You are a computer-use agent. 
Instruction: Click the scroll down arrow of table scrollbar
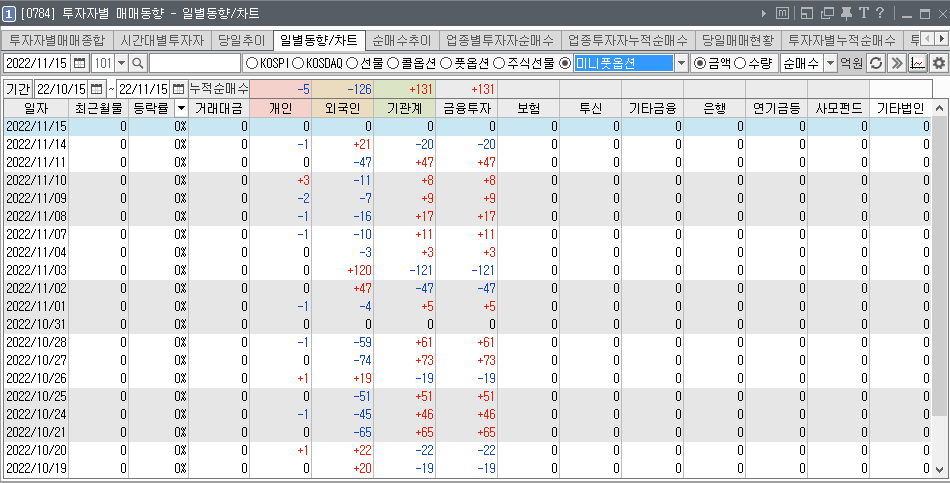(939, 470)
